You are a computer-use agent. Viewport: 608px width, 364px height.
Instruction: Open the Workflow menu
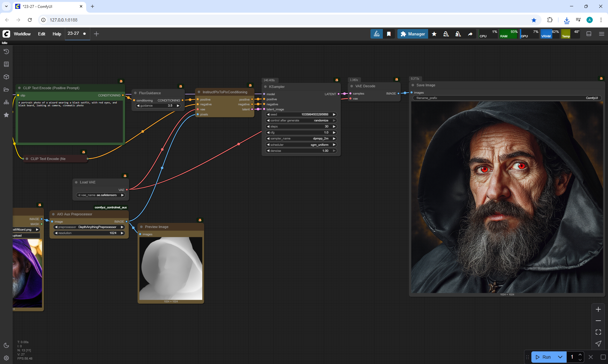22,34
